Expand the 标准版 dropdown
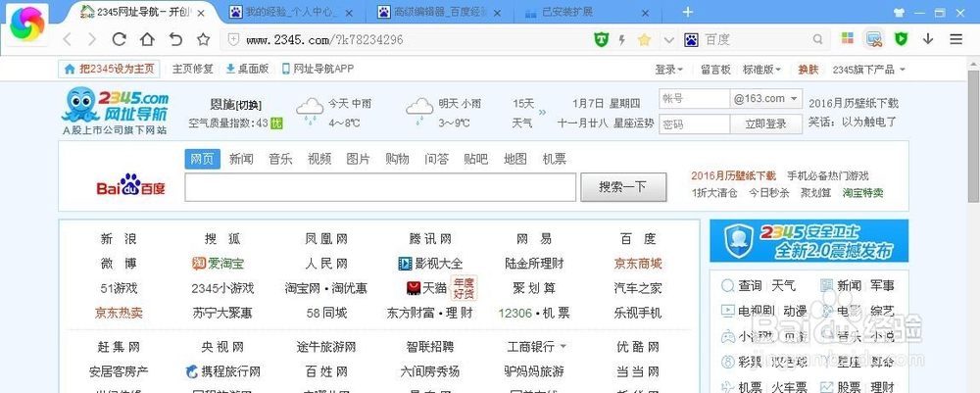980x393 pixels. (x=762, y=70)
